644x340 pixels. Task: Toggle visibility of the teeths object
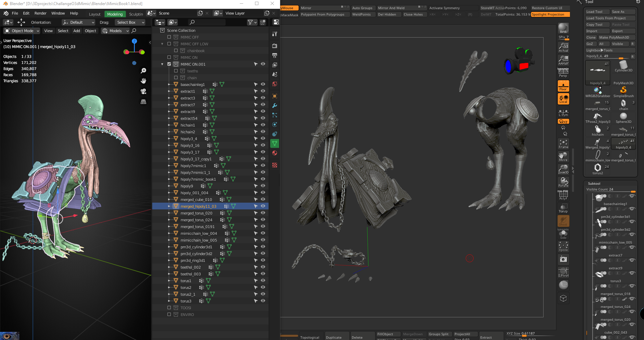pos(263,71)
